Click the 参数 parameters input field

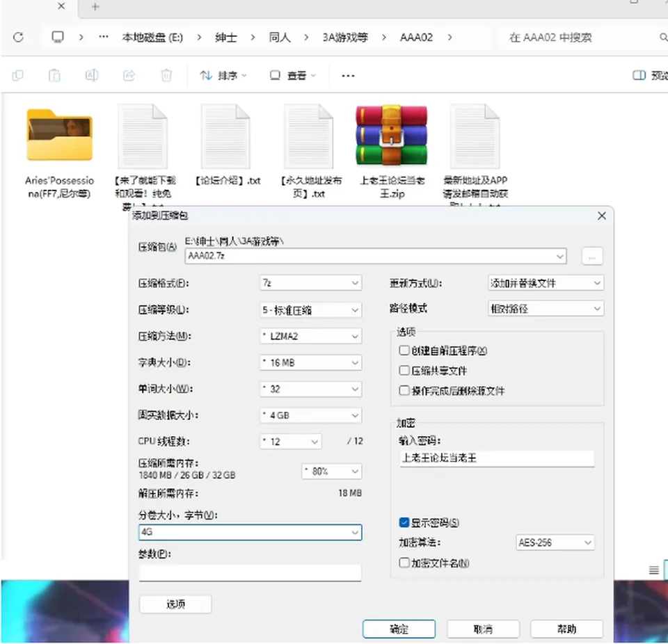point(250,573)
